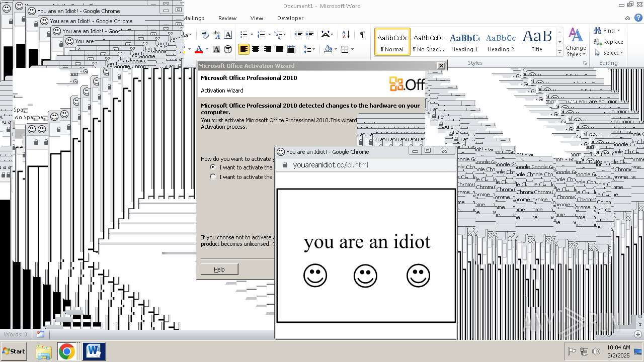
Task: Click Help in the Activation Wizard
Action: pyautogui.click(x=219, y=269)
